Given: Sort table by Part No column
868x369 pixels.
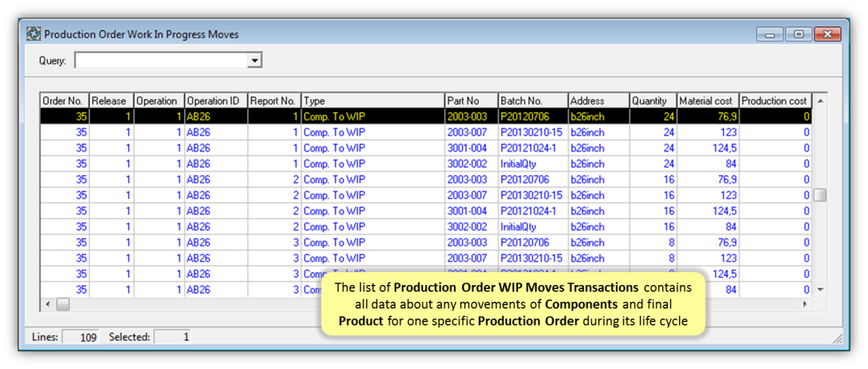Looking at the screenshot, I should [471, 101].
